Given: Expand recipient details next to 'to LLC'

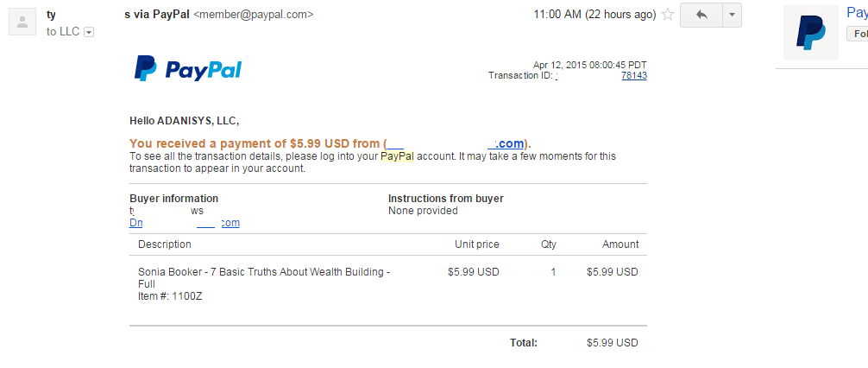Looking at the screenshot, I should [89, 33].
